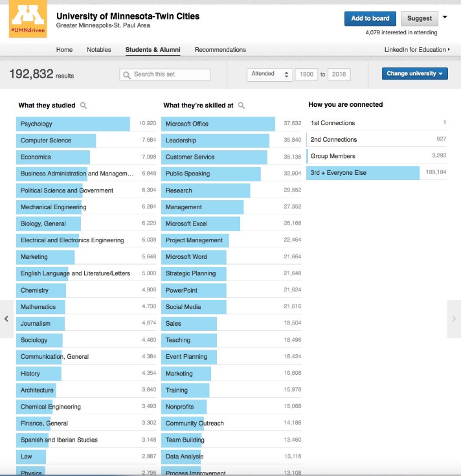The width and height of the screenshot is (461, 476).
Task: Filter by Law
Action: click(x=86, y=457)
